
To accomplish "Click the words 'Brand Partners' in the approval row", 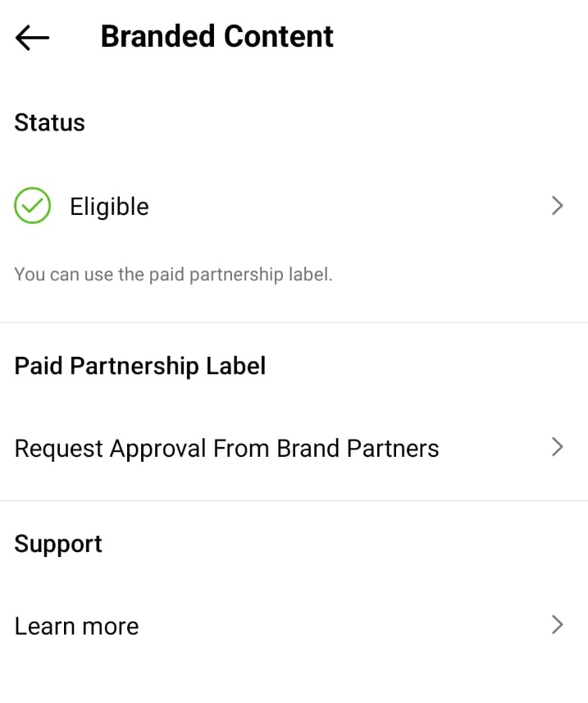I will pos(358,448).
